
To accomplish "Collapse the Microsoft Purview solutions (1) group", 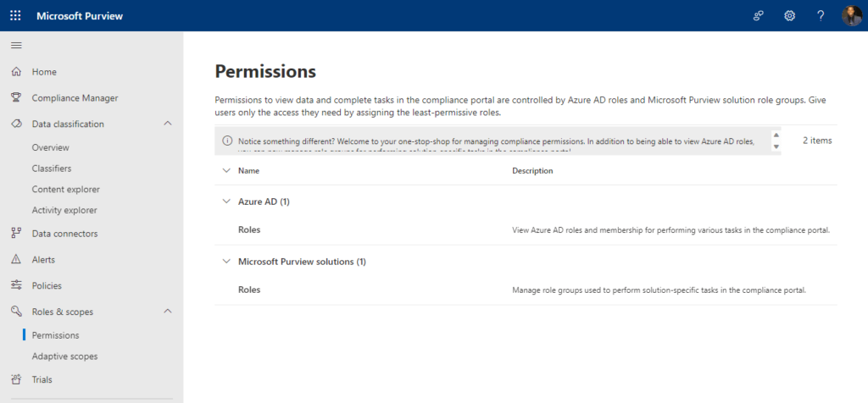I will pyautogui.click(x=225, y=262).
